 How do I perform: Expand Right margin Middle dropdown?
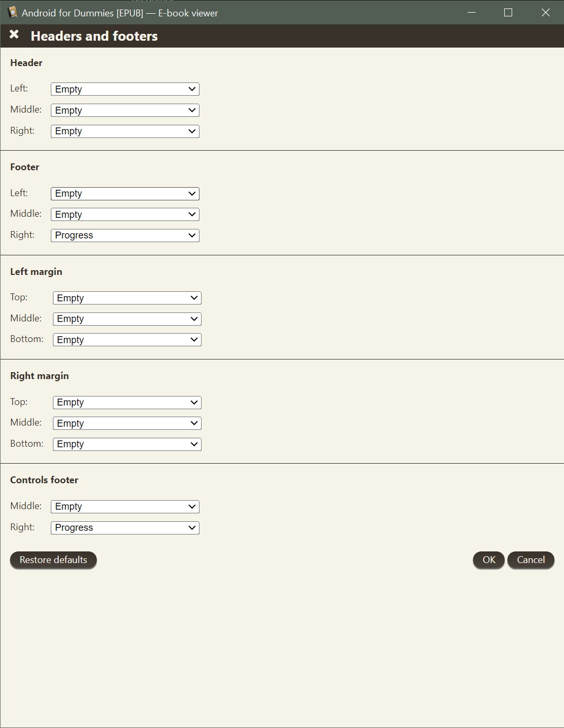click(127, 423)
